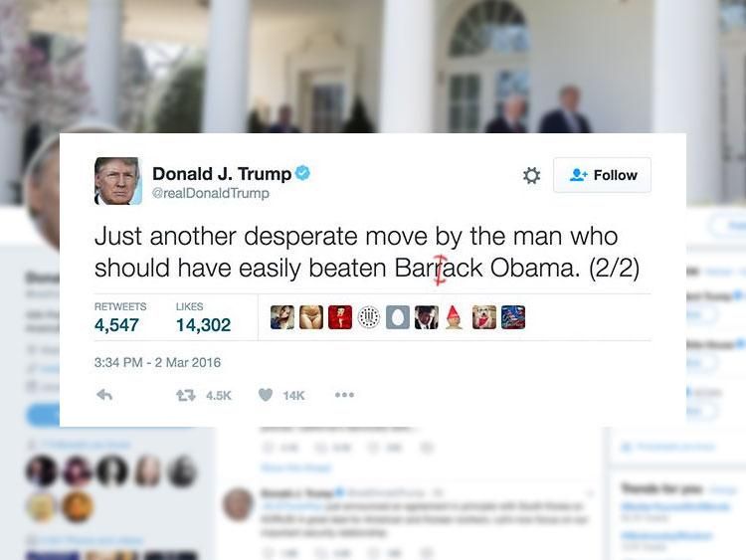Image resolution: width=746 pixels, height=560 pixels.
Task: Open the three-dots more options icon
Action: (x=344, y=395)
